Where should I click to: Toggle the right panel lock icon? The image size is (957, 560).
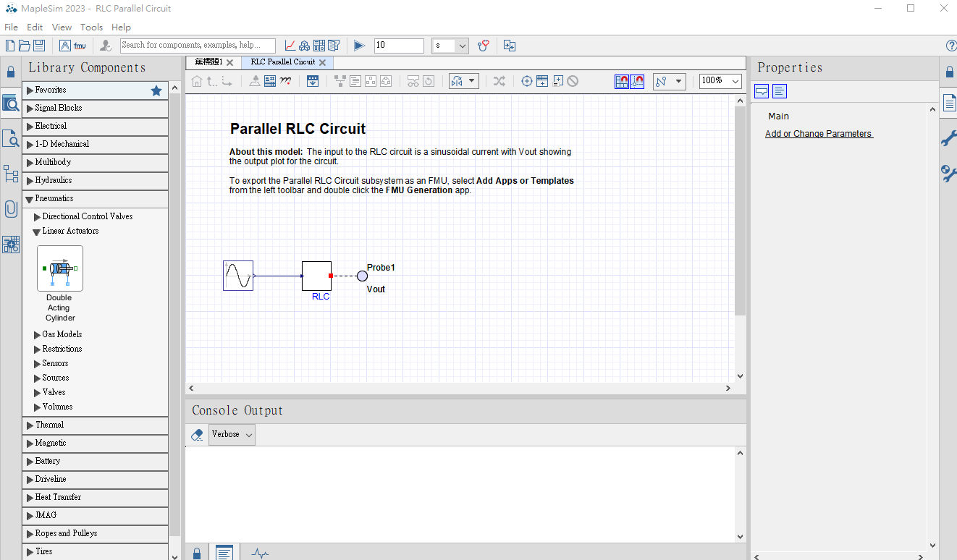949,72
